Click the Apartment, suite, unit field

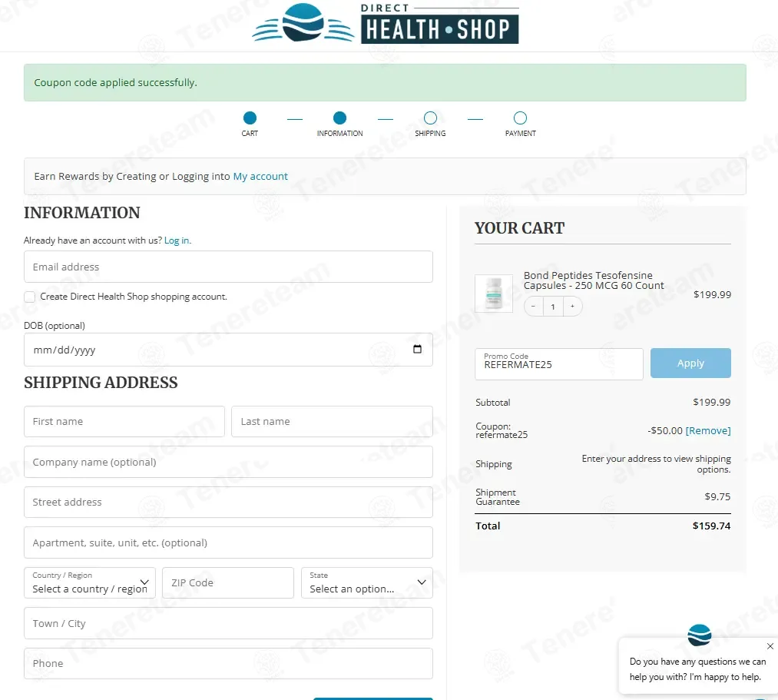coord(228,542)
